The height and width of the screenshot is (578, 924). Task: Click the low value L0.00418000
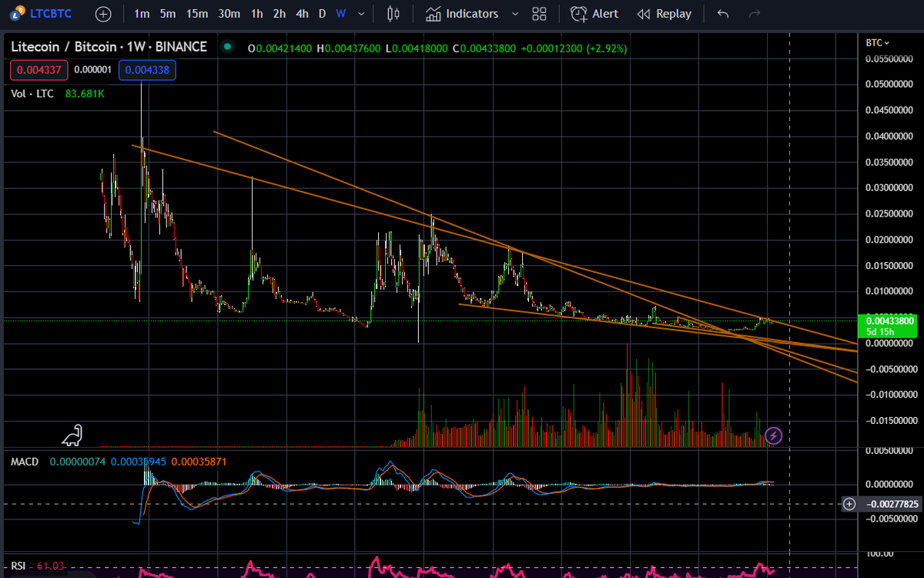pos(416,48)
